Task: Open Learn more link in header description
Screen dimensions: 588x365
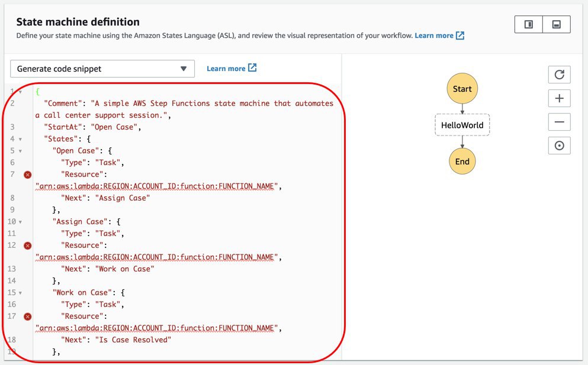Action: point(434,35)
